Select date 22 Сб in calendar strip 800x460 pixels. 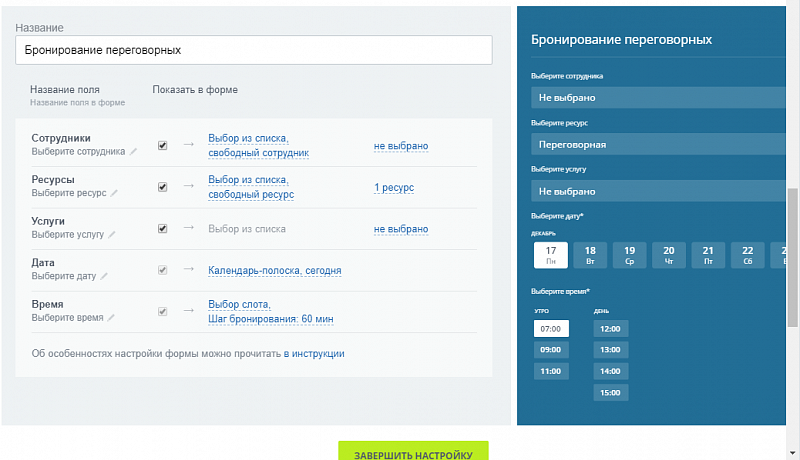pos(747,254)
